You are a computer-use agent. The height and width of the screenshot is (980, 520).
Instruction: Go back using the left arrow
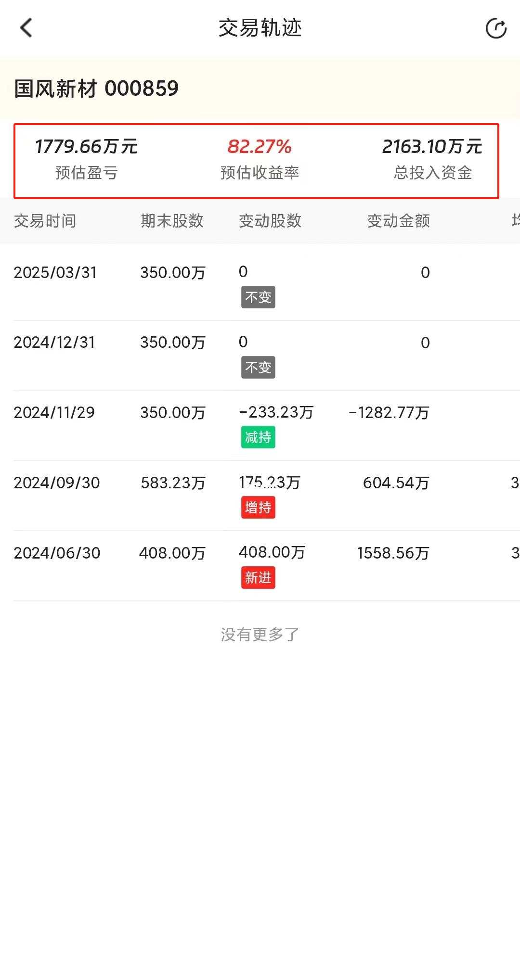coord(26,28)
